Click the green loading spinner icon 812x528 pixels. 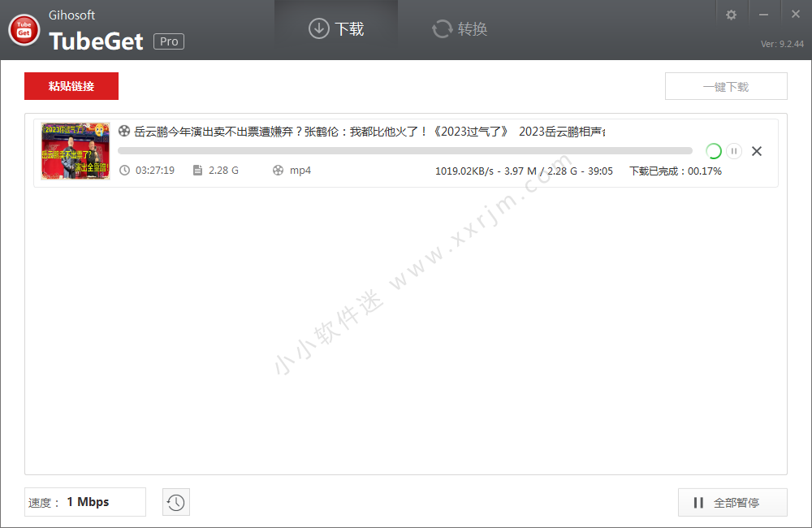tap(714, 151)
